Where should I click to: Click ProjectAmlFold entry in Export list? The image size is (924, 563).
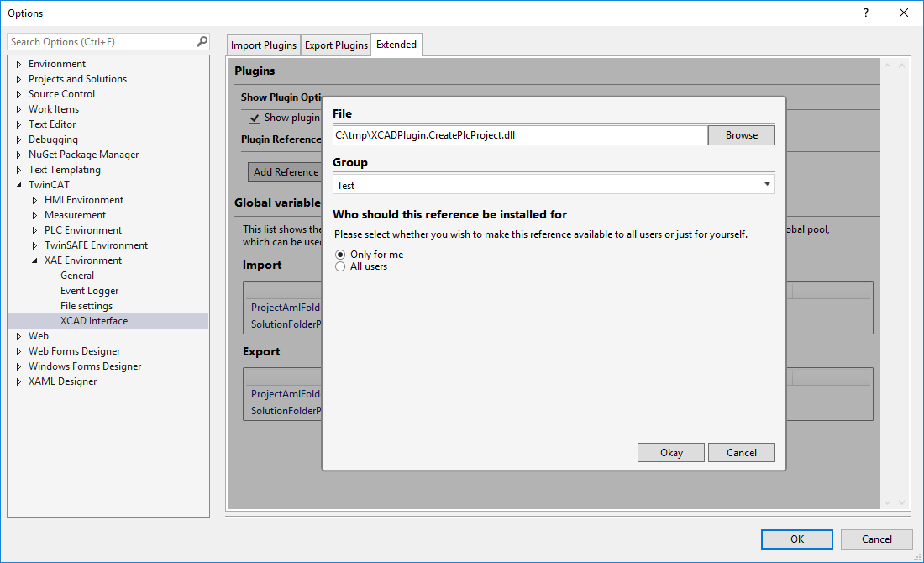tap(286, 394)
